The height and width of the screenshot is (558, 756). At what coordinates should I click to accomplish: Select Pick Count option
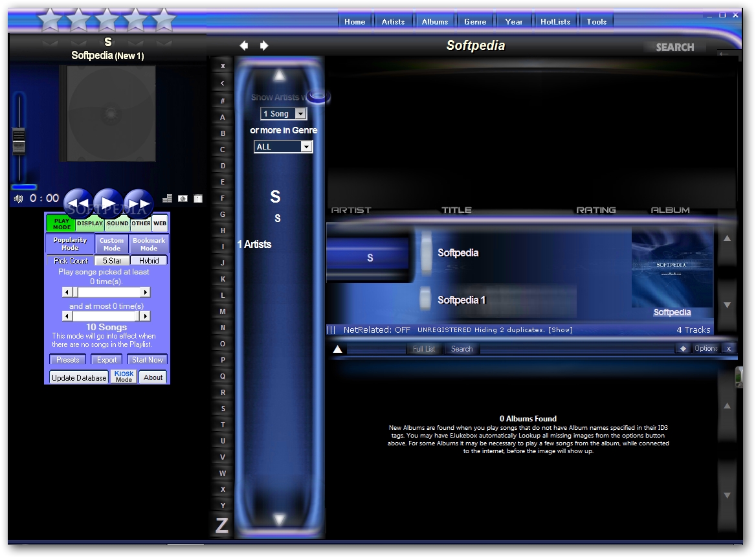[71, 261]
